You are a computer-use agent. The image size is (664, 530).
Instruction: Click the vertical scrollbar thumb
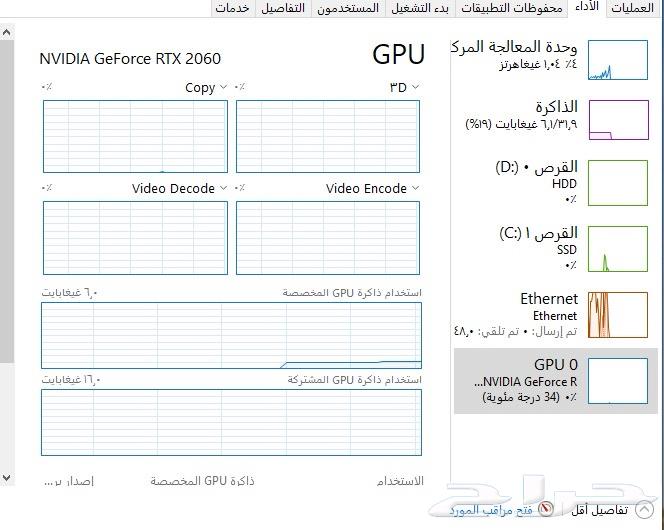point(7,201)
